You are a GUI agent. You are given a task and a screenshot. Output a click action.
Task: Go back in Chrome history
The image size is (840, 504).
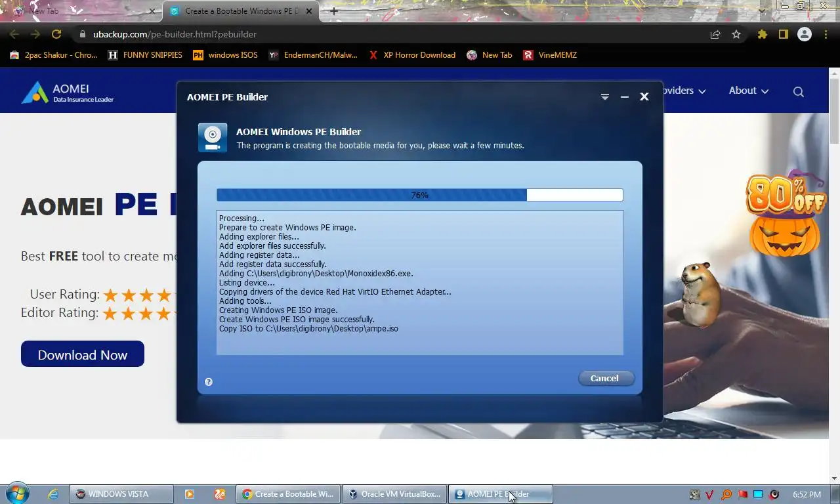tap(14, 34)
